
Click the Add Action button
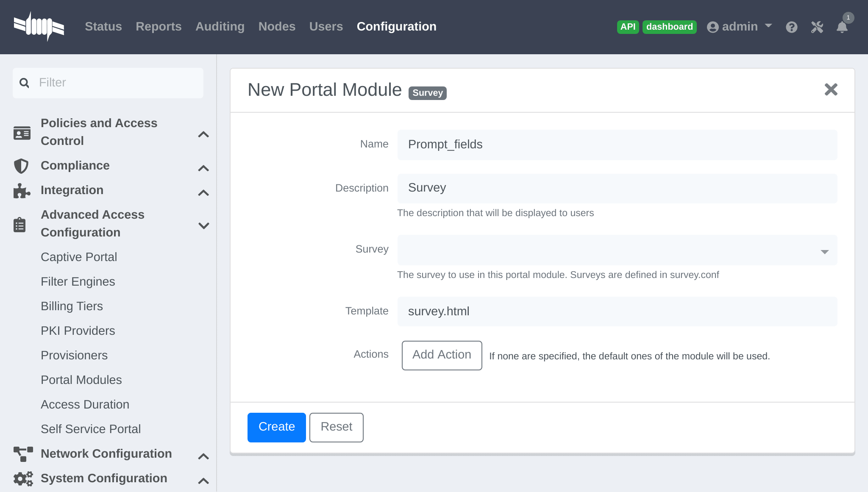(x=442, y=355)
